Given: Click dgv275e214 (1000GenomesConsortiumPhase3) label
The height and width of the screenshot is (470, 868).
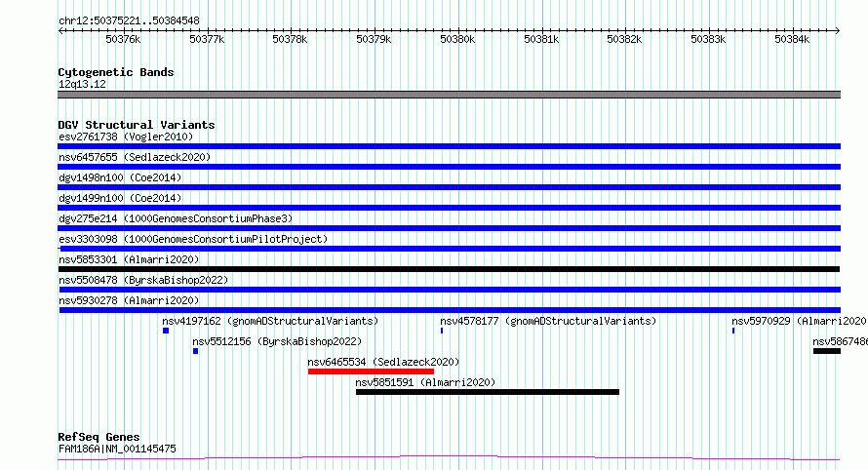Looking at the screenshot, I should [176, 218].
